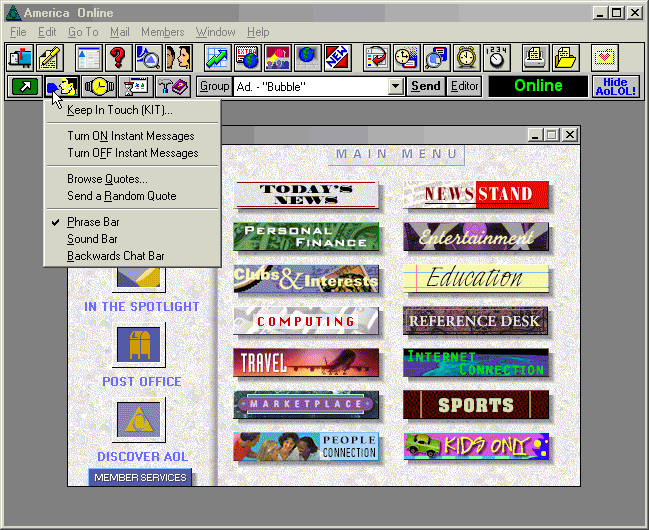This screenshot has height=530, width=649.
Task: Enable the Backwards Chat Bar option
Action: (x=115, y=256)
